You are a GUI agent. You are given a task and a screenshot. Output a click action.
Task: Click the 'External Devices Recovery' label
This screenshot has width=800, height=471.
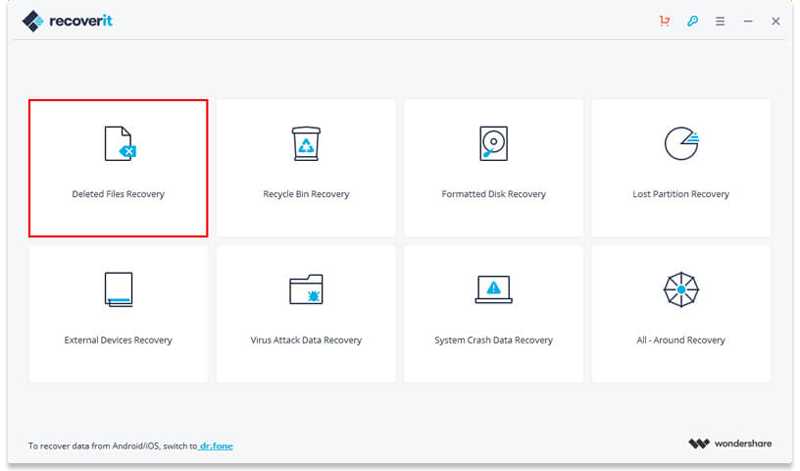[118, 340]
